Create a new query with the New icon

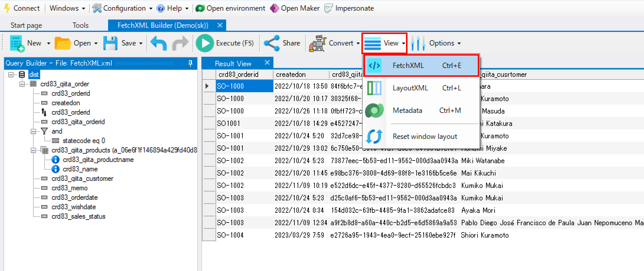tap(16, 43)
